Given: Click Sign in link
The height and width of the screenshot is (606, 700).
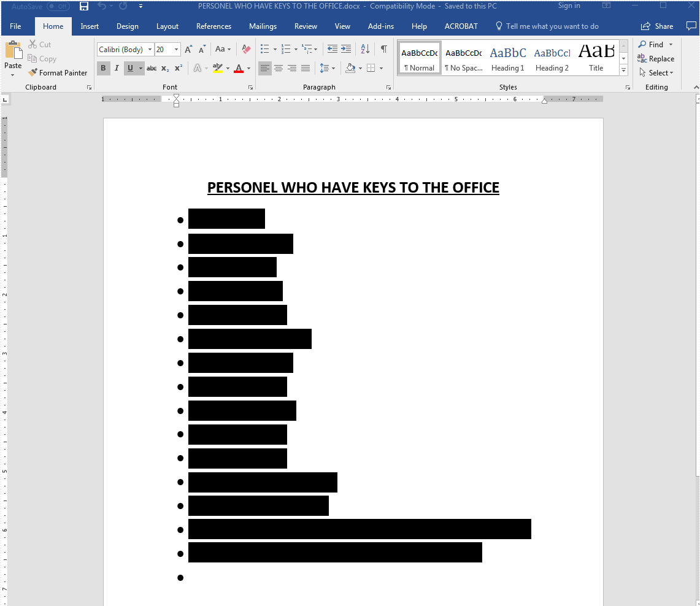Looking at the screenshot, I should 569,6.
